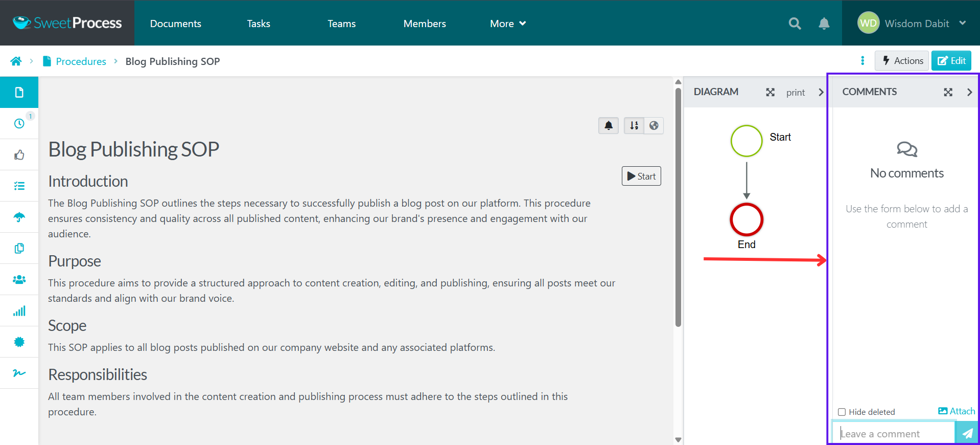Open the task checklist sidebar icon
This screenshot has width=980, height=445.
coord(19,186)
